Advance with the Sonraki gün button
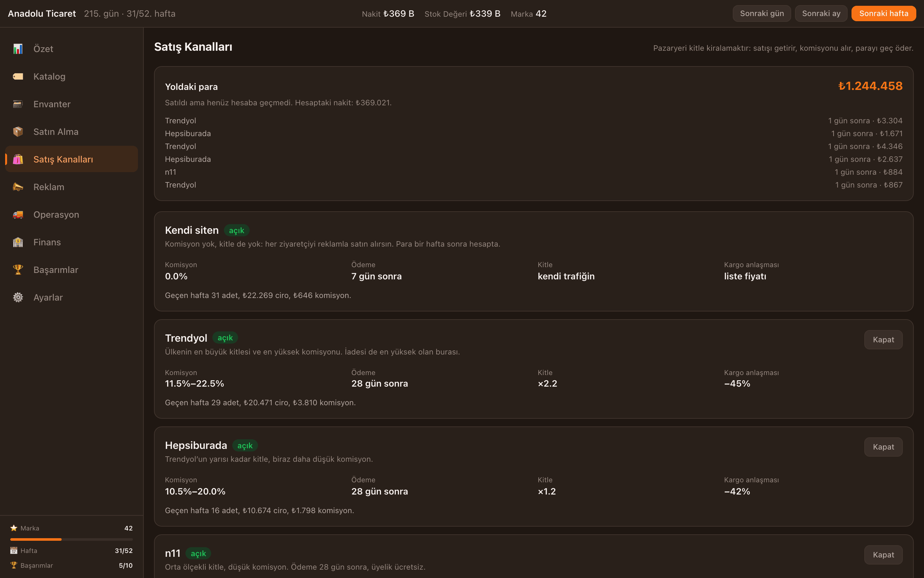This screenshot has width=924, height=578. pyautogui.click(x=762, y=13)
